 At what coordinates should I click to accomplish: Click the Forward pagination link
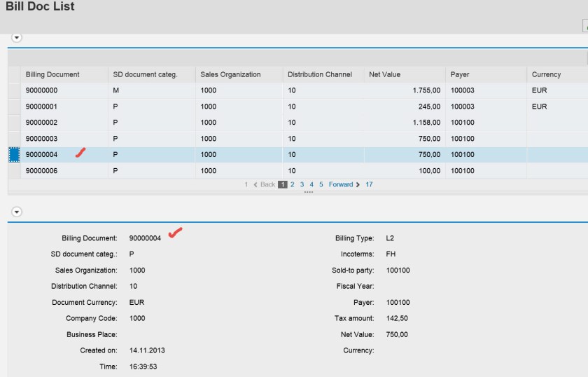pos(341,185)
